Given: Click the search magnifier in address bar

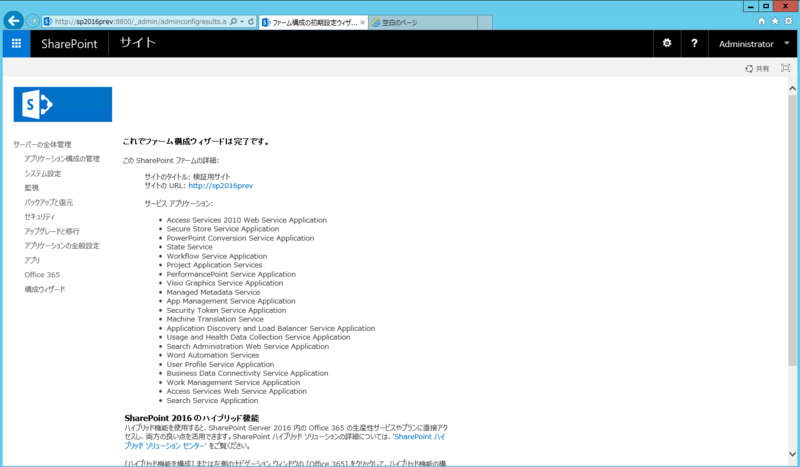Looking at the screenshot, I should coord(233,21).
